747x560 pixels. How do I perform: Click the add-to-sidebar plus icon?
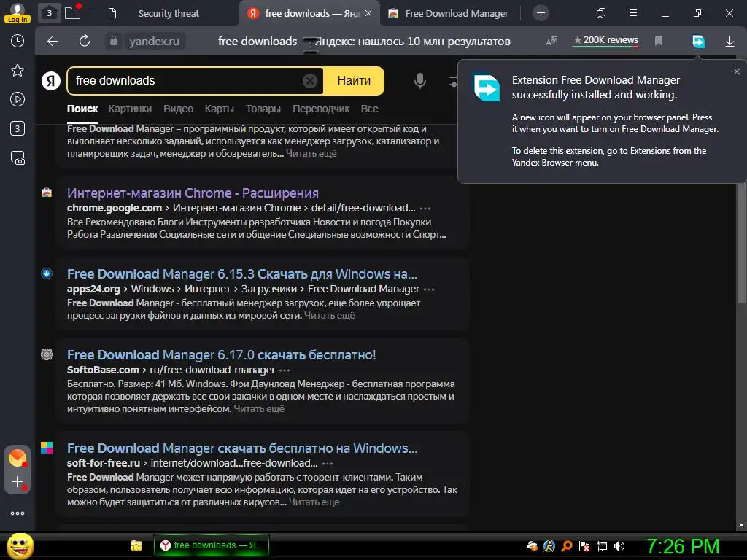click(18, 482)
